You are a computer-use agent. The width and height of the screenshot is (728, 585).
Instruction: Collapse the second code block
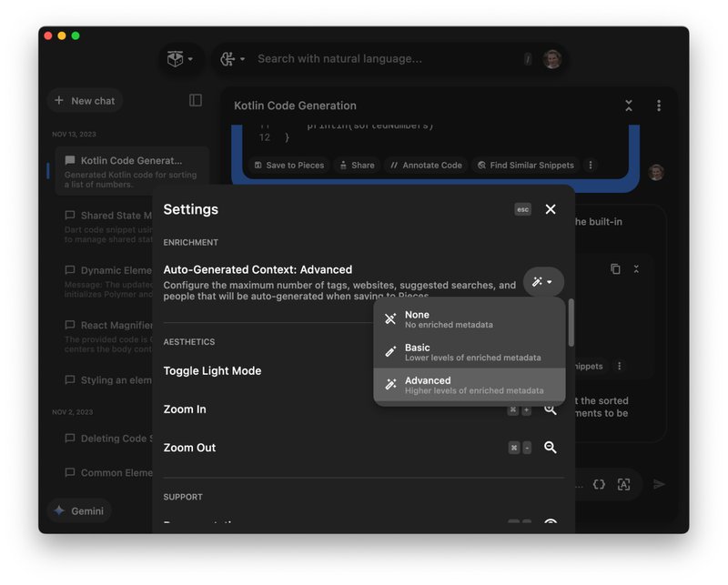[x=636, y=269]
